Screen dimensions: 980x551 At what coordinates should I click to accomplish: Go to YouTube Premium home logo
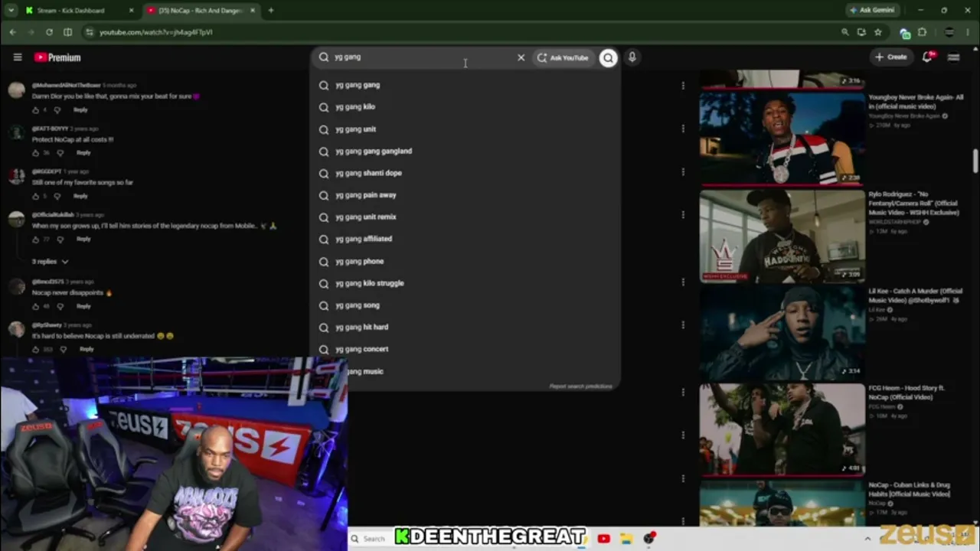click(57, 57)
